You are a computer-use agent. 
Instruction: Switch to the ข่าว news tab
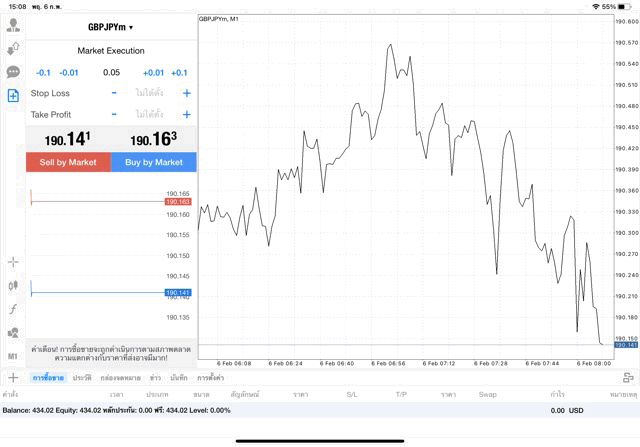click(155, 378)
